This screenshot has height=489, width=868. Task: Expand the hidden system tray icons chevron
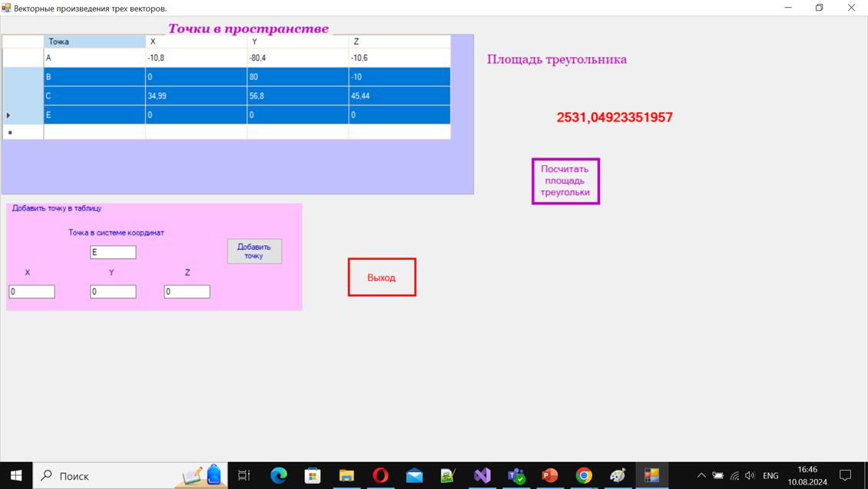point(701,476)
